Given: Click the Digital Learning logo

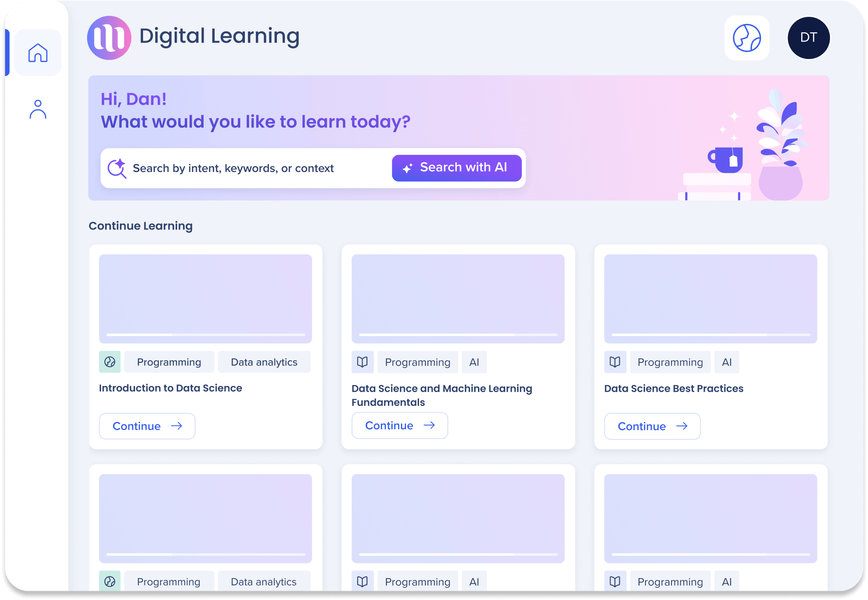Looking at the screenshot, I should tap(109, 38).
